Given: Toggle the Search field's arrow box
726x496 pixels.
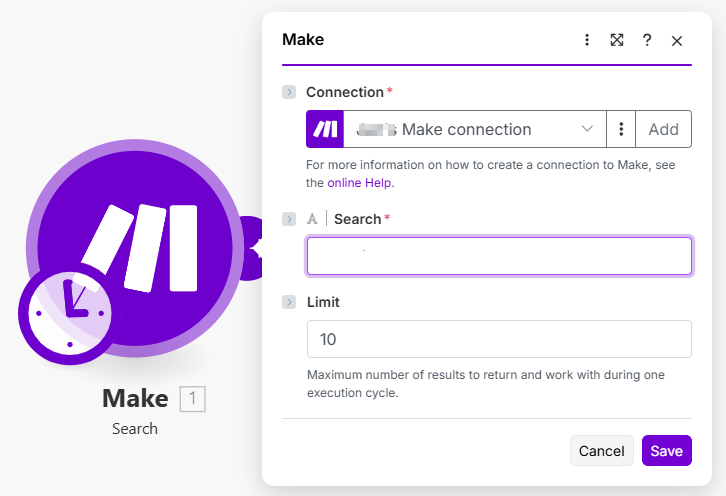Looking at the screenshot, I should pos(289,219).
